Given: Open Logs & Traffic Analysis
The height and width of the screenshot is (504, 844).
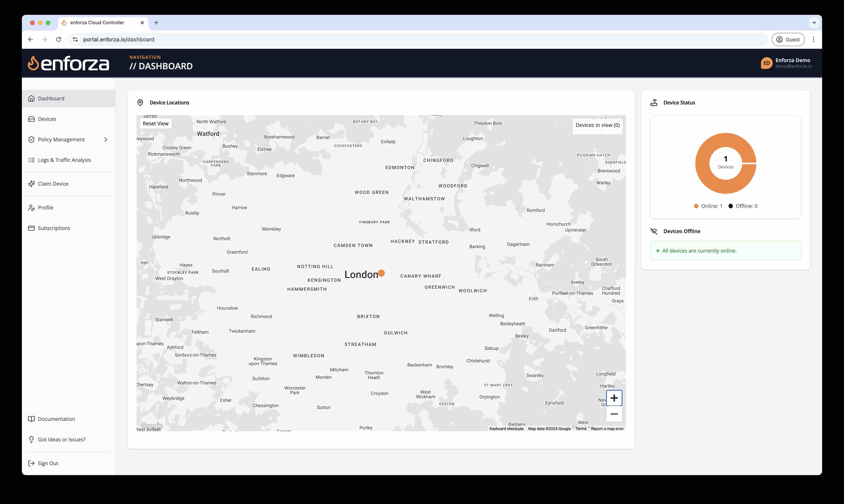Looking at the screenshot, I should (69, 160).
